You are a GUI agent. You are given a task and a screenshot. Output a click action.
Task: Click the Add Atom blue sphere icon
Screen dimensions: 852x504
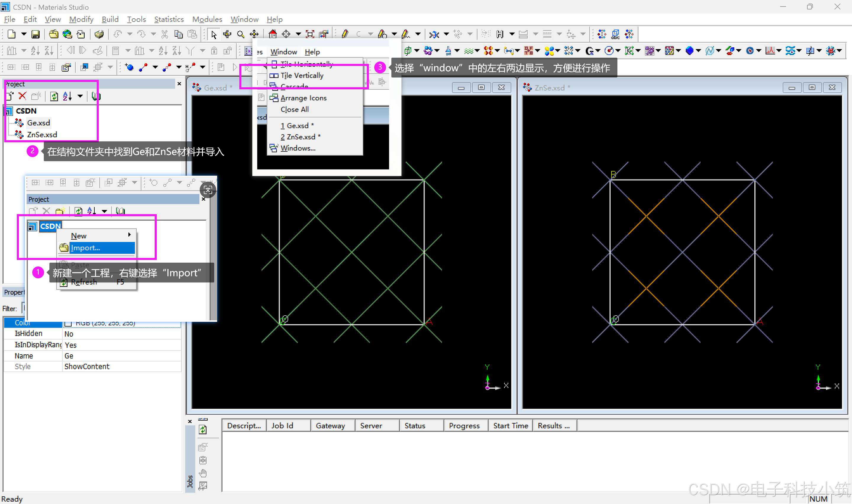(x=129, y=67)
